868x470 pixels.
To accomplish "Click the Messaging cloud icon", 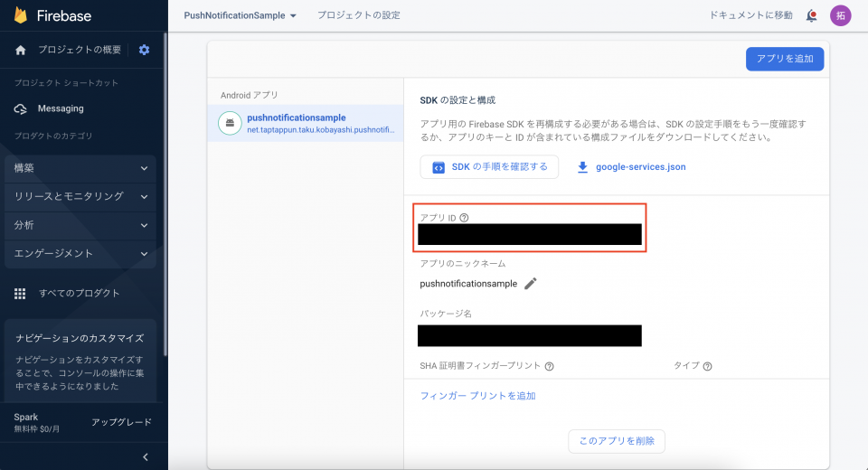I will click(21, 109).
